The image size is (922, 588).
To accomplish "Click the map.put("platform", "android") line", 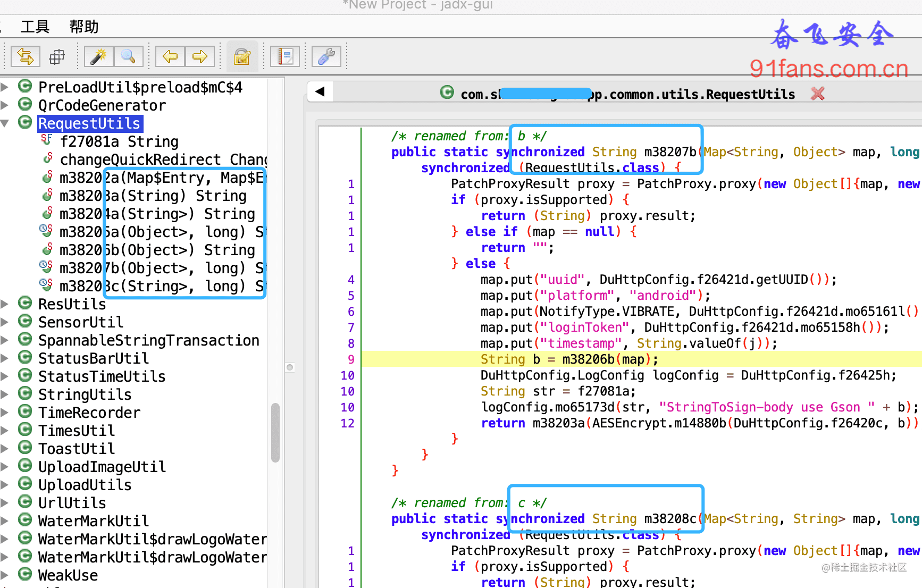I will coord(596,296).
